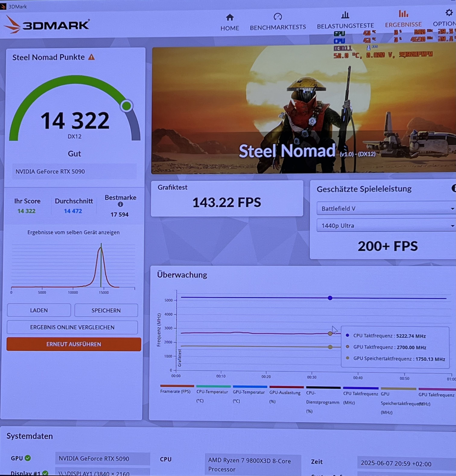
Task: Open Battlefield V game dropdown
Action: [x=386, y=208]
